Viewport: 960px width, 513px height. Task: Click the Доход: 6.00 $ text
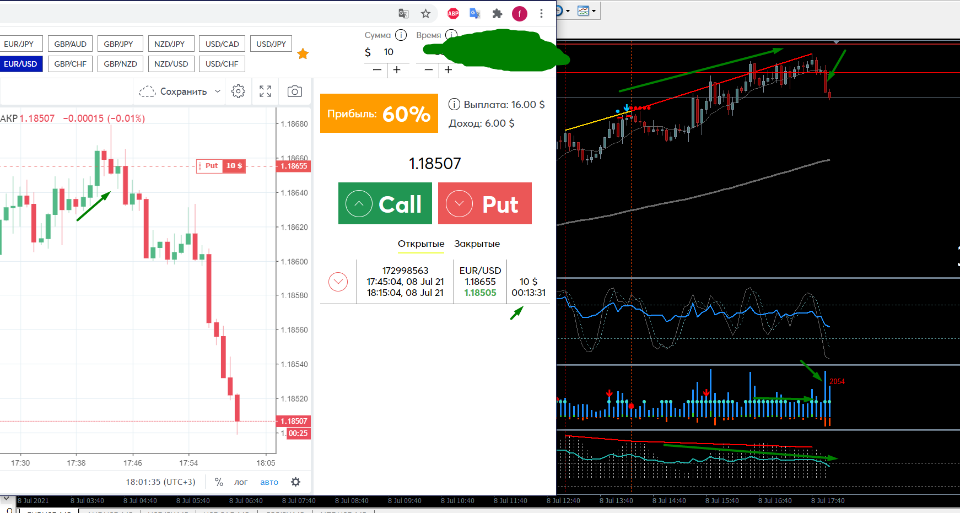tap(481, 123)
